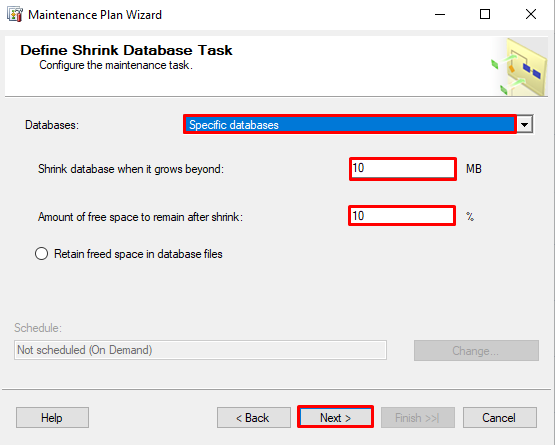Open the Databases dropdown arrow
This screenshot has width=555, height=445.
pyautogui.click(x=525, y=125)
